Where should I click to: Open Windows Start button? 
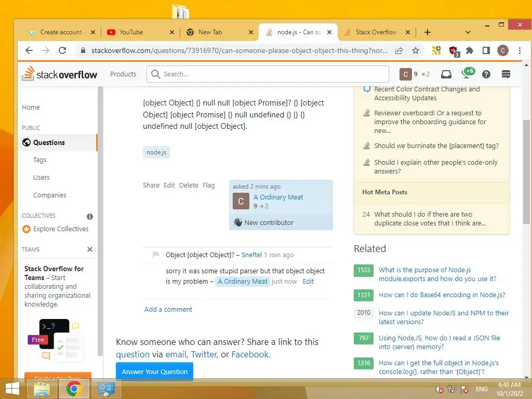[x=12, y=389]
